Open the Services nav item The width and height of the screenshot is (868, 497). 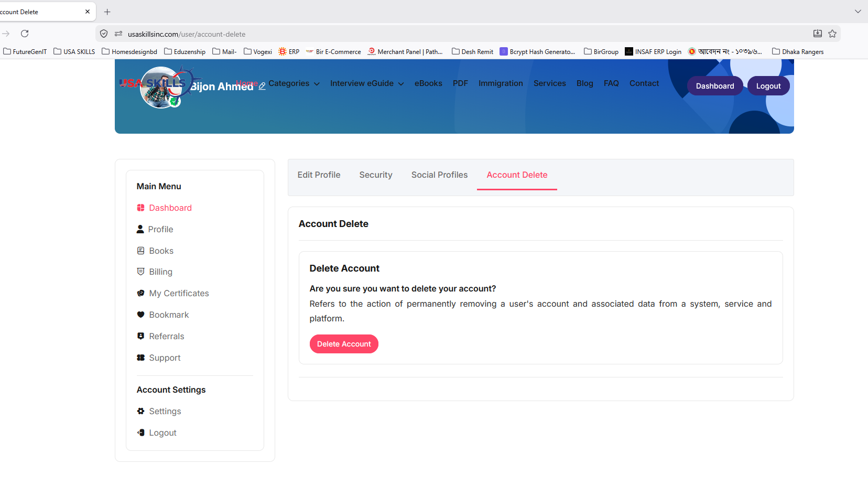(x=550, y=83)
